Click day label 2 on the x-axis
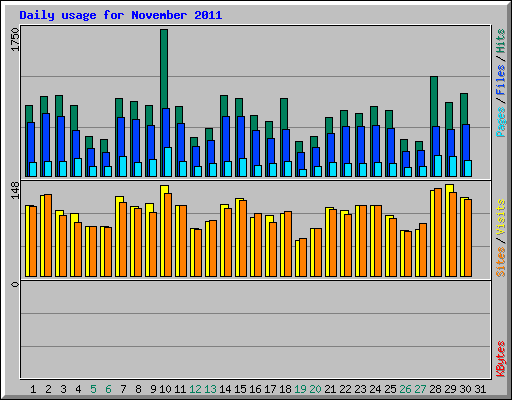The height and width of the screenshot is (400, 512). [48, 389]
